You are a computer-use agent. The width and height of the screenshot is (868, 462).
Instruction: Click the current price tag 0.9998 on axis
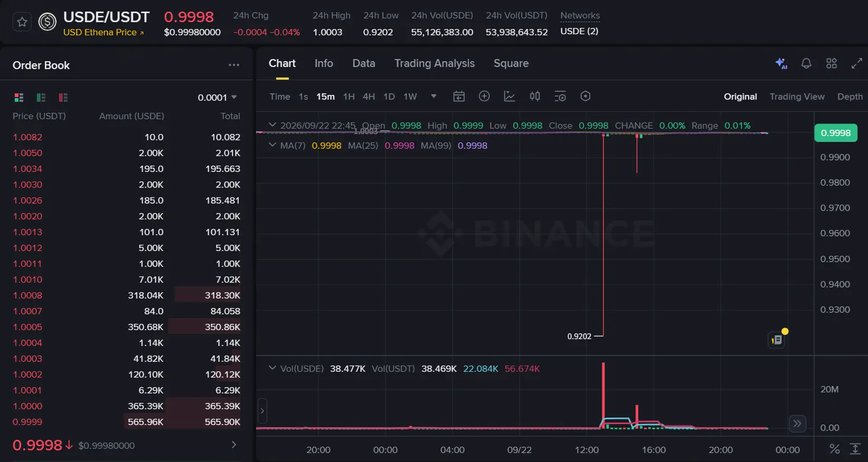(x=836, y=133)
